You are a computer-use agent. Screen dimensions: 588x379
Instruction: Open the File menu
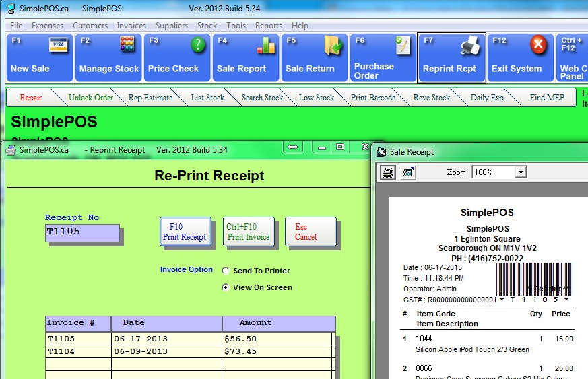point(16,26)
